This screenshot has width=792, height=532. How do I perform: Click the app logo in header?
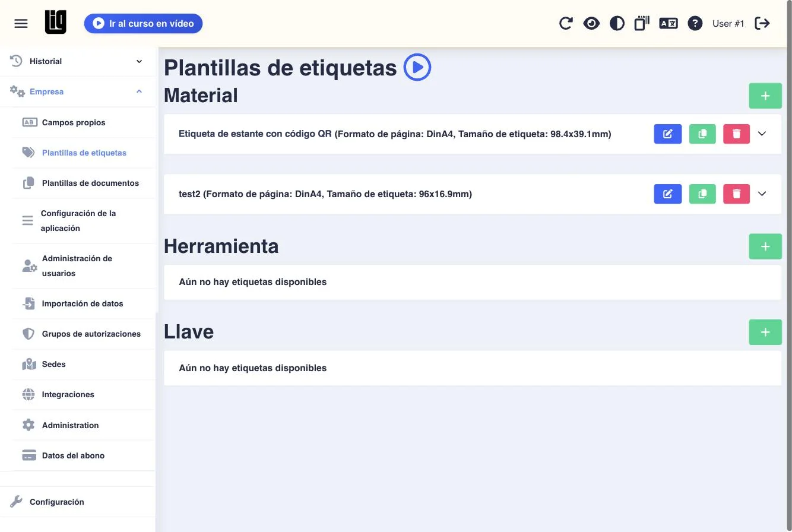[x=56, y=23]
